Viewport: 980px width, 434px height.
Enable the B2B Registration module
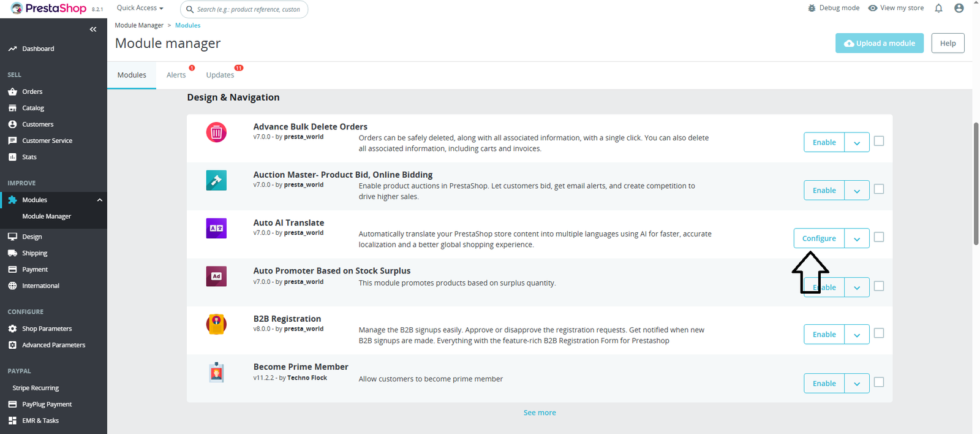point(824,334)
